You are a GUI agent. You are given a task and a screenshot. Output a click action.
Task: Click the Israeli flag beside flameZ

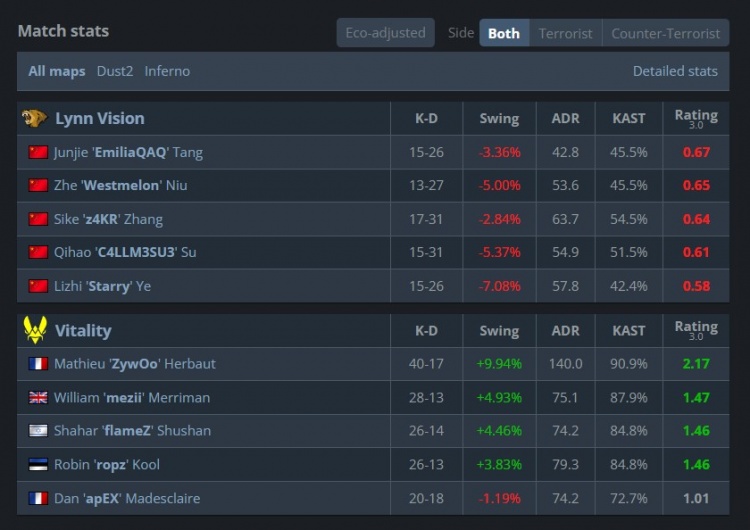[x=38, y=431]
